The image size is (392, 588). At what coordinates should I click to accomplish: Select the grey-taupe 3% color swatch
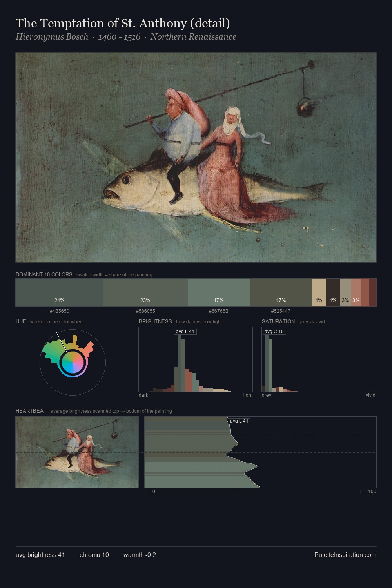tap(345, 292)
